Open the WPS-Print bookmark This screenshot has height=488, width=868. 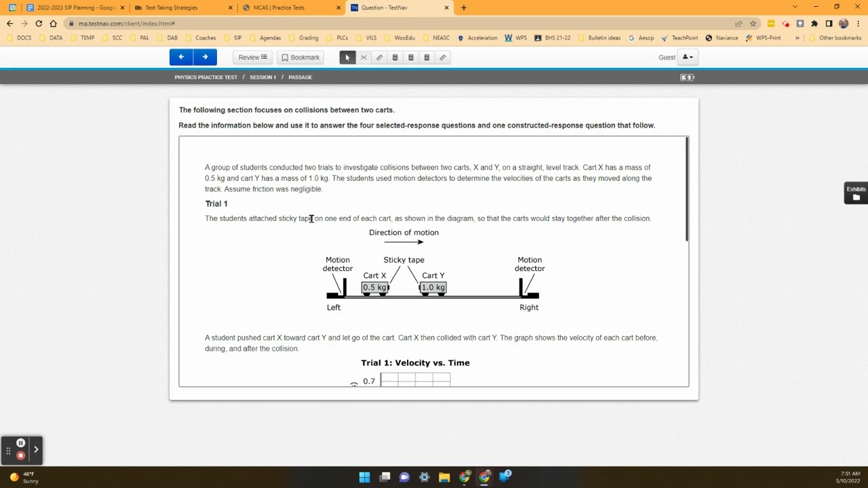pos(763,38)
